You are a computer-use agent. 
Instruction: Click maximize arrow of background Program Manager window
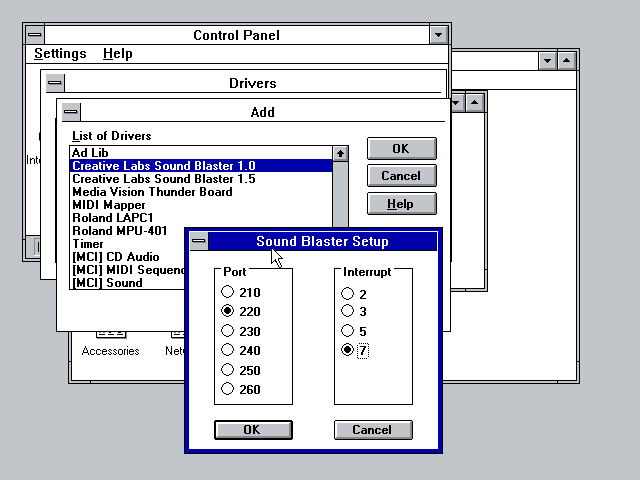[567, 61]
